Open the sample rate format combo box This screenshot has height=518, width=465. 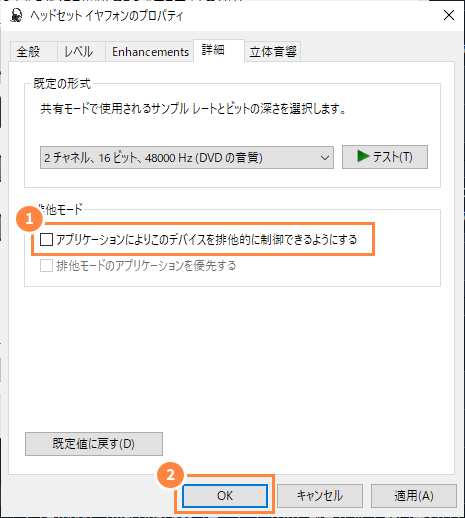click(187, 157)
